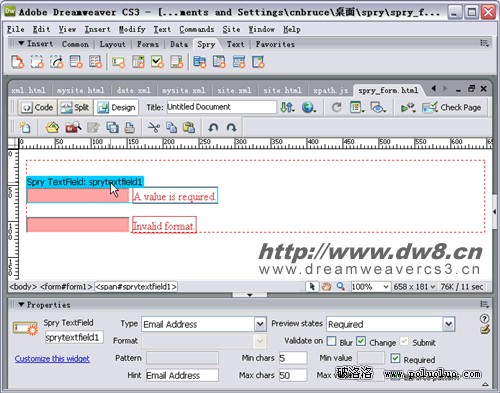Insert a Spry Repeat
The image size is (500, 393).
(x=56, y=62)
